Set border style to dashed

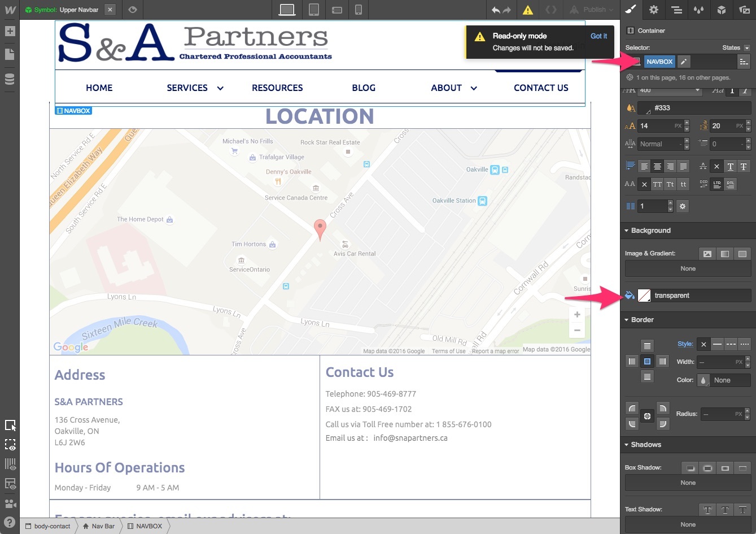click(731, 344)
